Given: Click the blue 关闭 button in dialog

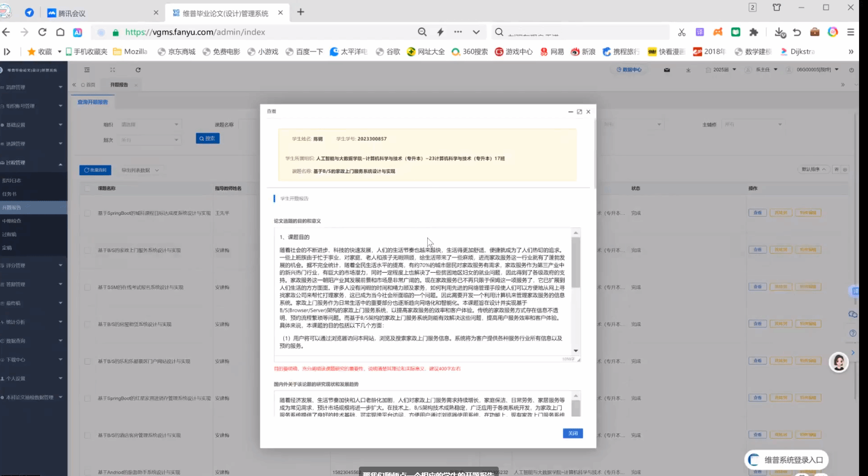Looking at the screenshot, I should coord(572,433).
